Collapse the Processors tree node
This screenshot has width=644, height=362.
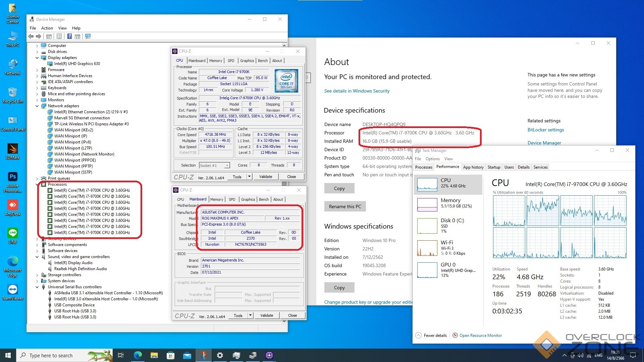tap(37, 184)
